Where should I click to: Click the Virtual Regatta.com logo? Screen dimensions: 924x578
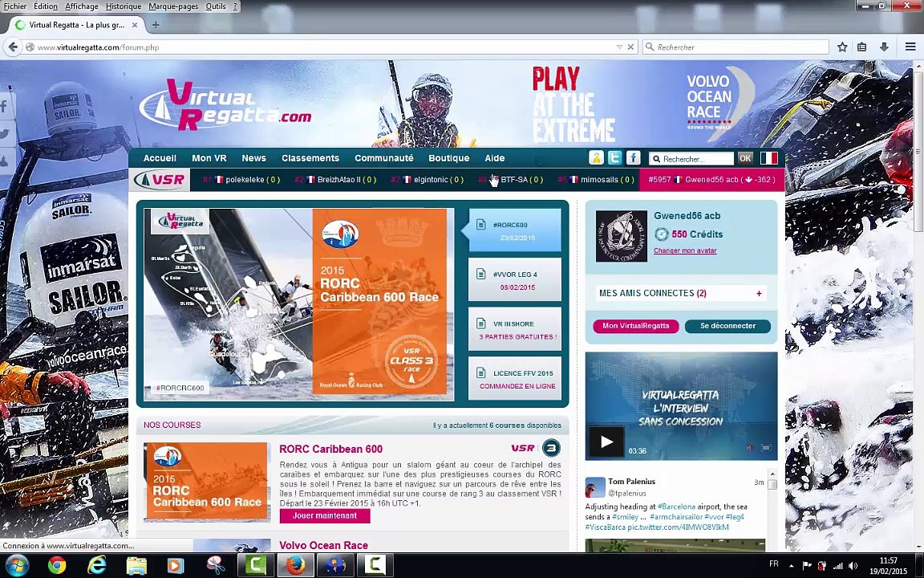[x=225, y=106]
